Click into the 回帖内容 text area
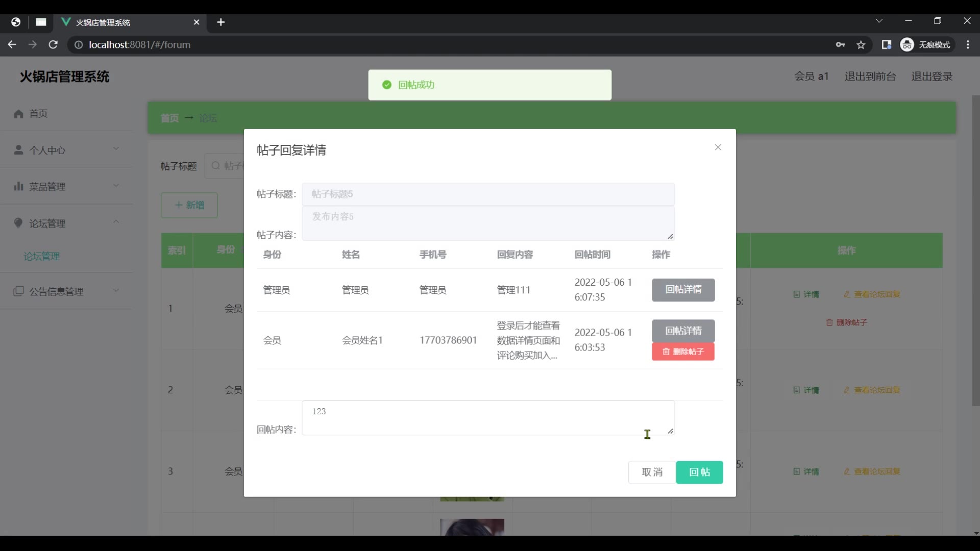 pos(487,418)
